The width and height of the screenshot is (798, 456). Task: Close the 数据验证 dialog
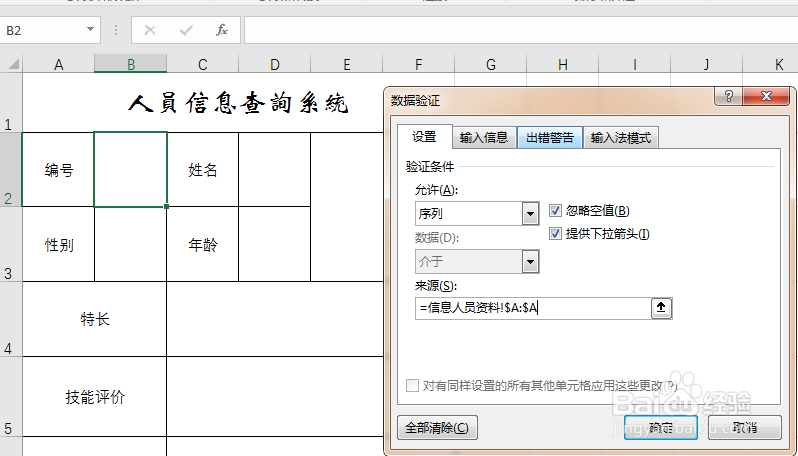[x=766, y=96]
